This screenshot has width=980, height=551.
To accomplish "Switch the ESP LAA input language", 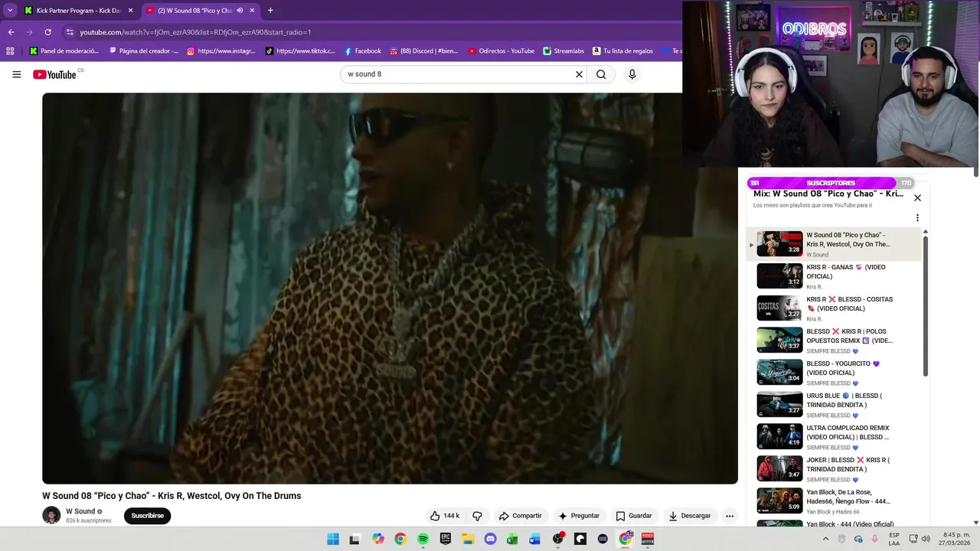I will tap(893, 539).
